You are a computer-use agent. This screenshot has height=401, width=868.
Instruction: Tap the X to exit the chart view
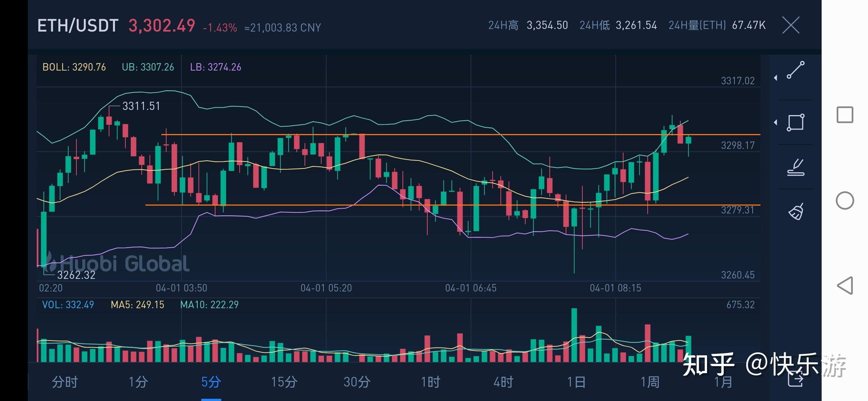pos(790,25)
